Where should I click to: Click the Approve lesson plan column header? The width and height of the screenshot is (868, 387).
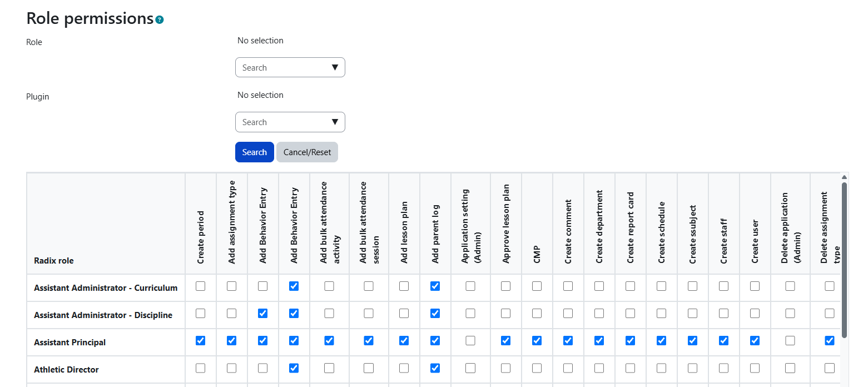pyautogui.click(x=505, y=224)
